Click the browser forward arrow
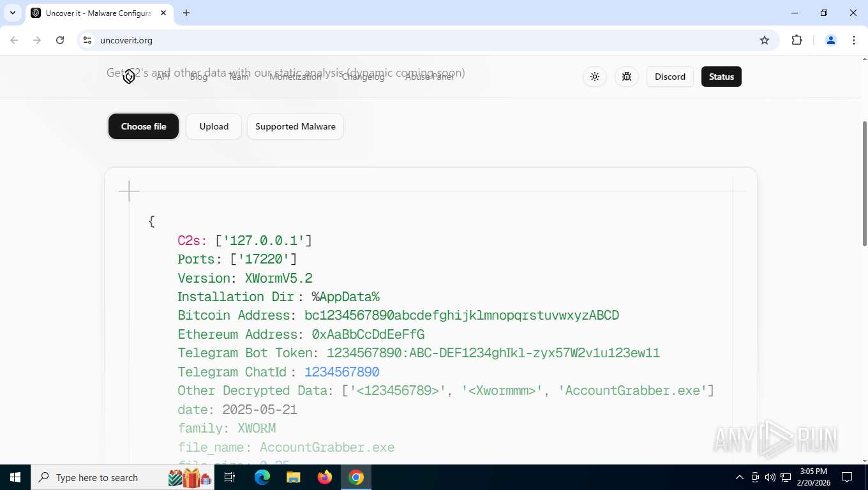 point(37,40)
